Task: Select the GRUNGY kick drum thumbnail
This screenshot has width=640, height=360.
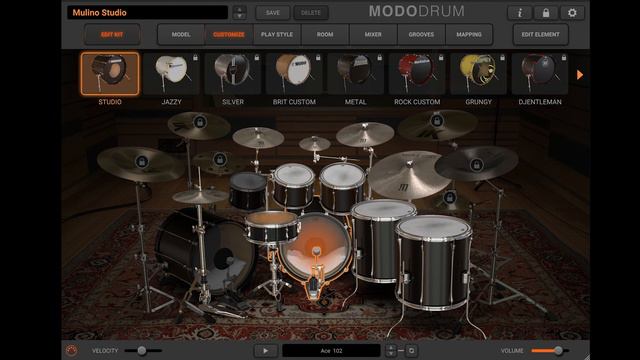Action: click(478, 74)
